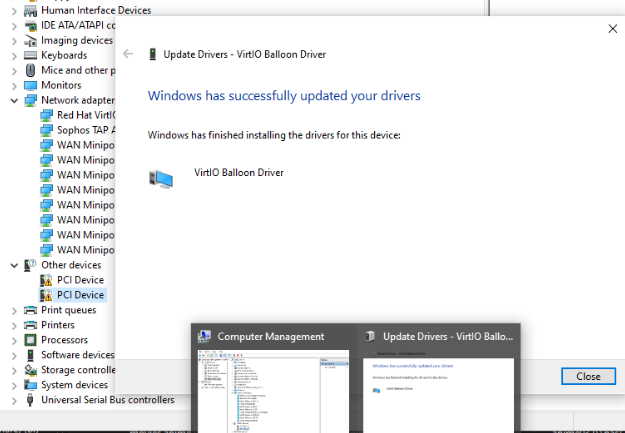Click the IDE ATA/ATAPI controllers icon
625x433 pixels.
tap(30, 26)
